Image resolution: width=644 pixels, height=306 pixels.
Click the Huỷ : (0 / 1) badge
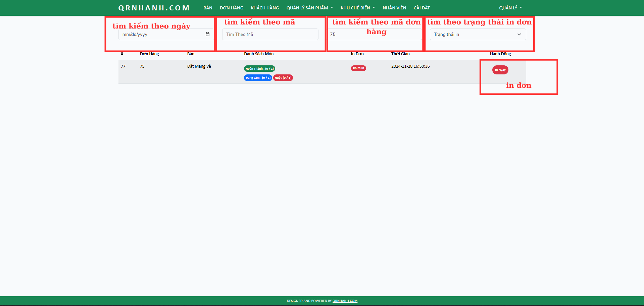pyautogui.click(x=283, y=78)
